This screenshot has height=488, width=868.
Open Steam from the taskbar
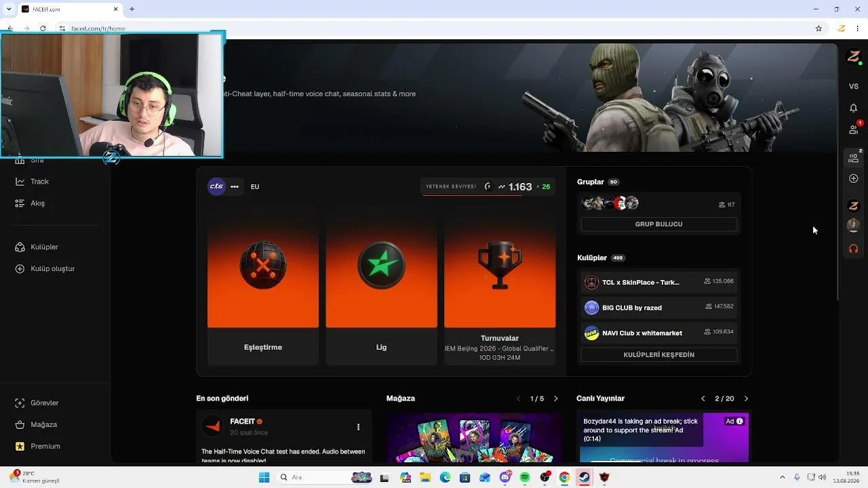583,477
